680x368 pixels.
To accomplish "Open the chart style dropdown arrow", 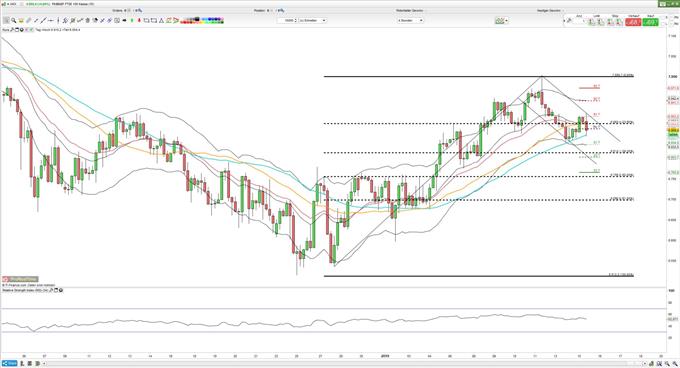I will [x=507, y=20].
